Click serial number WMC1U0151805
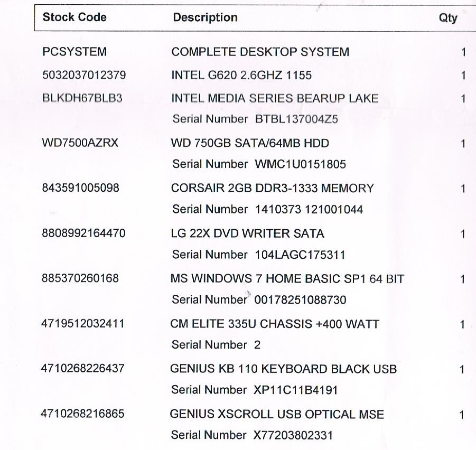Viewport: 476px width, 450px height. pos(300,164)
